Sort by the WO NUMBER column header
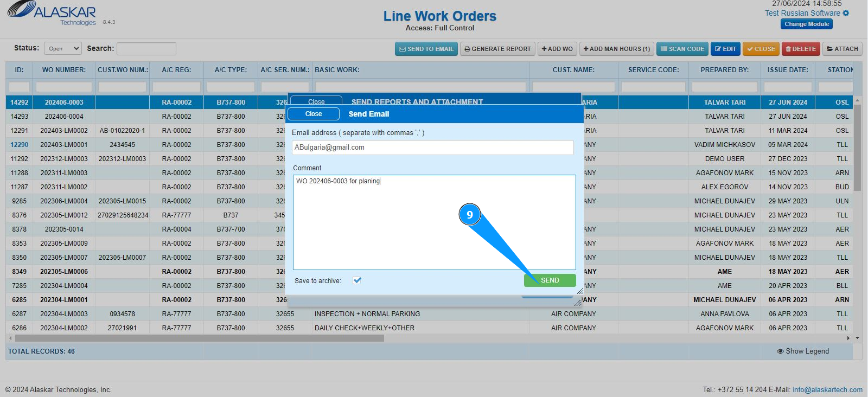The height and width of the screenshot is (397, 868). pos(64,70)
